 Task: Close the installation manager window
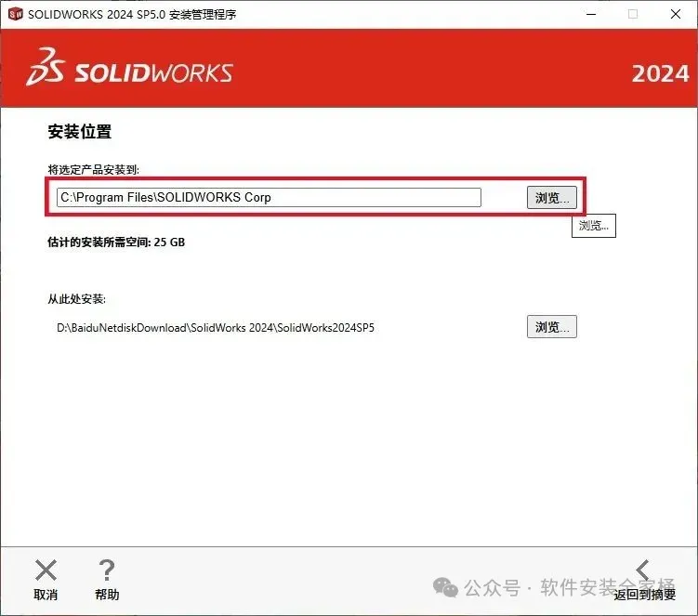[x=676, y=14]
